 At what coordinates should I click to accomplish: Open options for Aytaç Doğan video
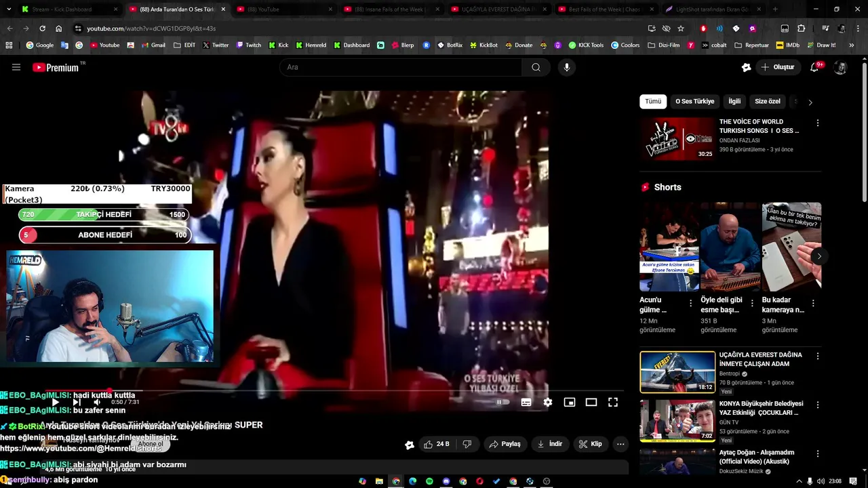(x=817, y=453)
